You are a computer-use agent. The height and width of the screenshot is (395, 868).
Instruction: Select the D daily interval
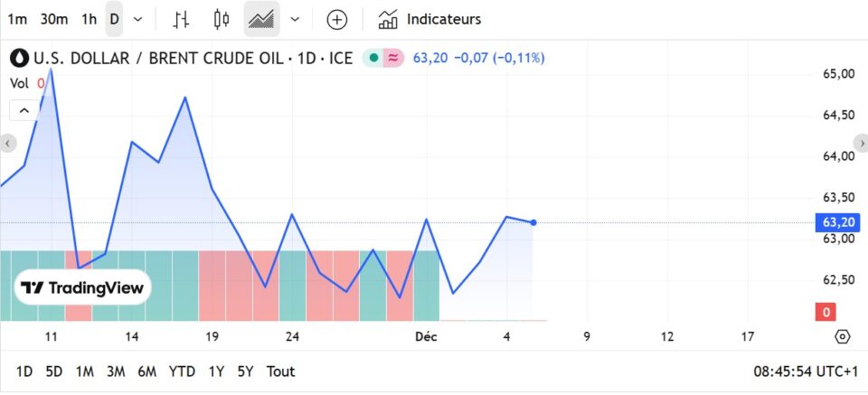(114, 19)
